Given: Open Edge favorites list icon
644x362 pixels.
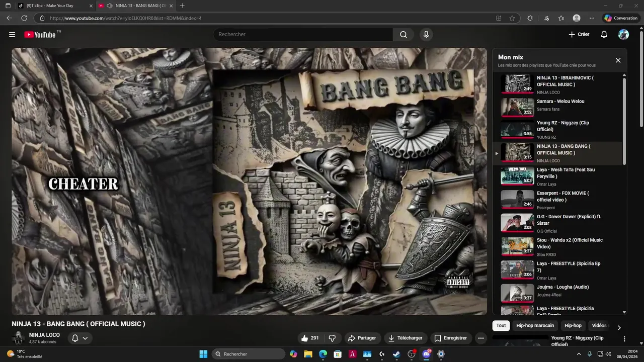Looking at the screenshot, I should [x=561, y=18].
